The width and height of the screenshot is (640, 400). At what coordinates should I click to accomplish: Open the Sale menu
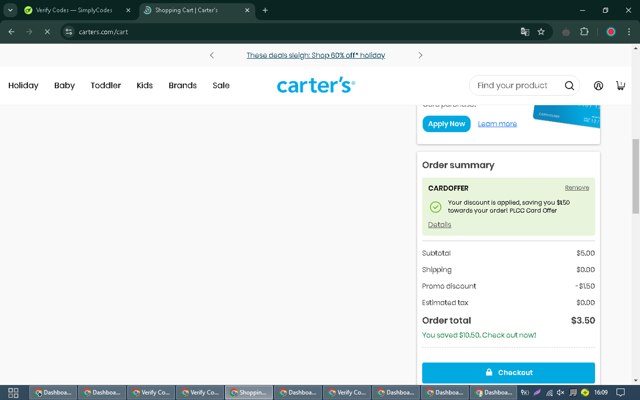221,85
